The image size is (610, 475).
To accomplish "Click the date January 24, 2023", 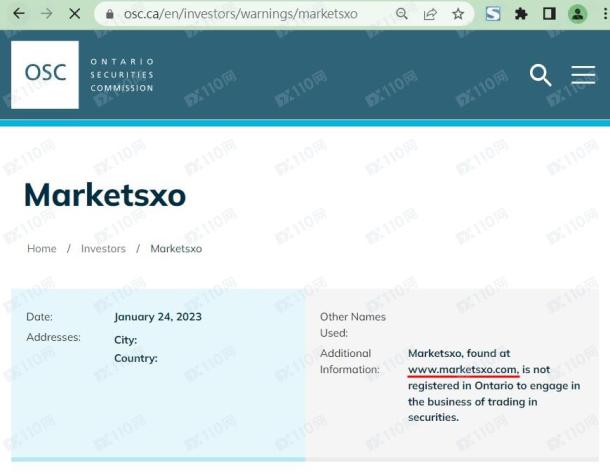I will tap(158, 317).
